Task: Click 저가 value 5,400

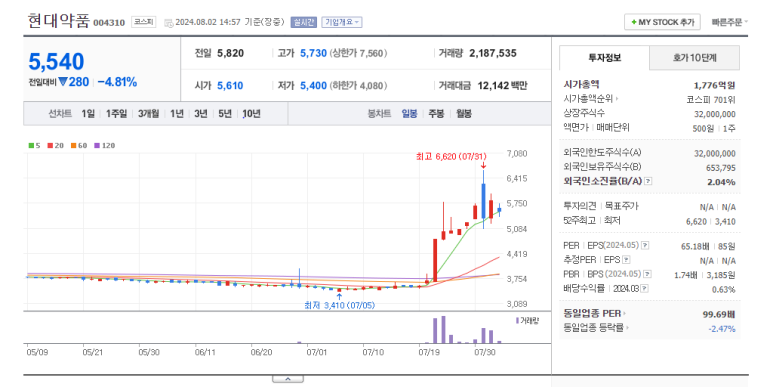Action: pos(314,86)
